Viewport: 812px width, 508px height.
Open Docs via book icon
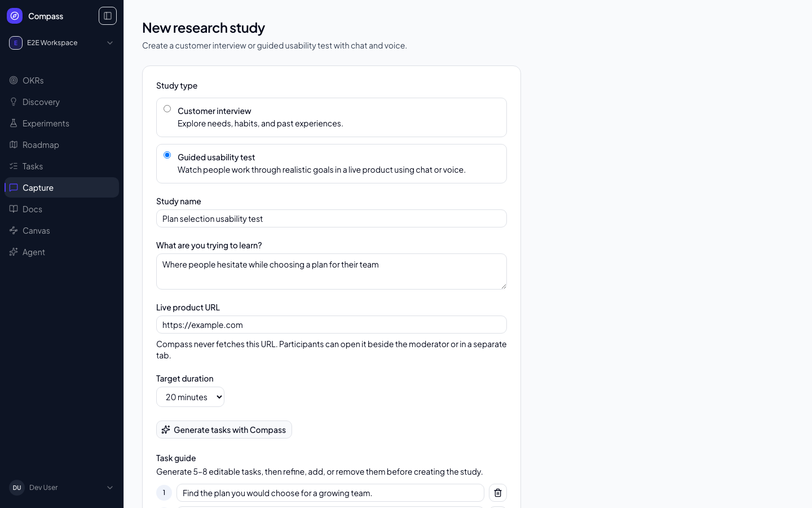coord(14,209)
